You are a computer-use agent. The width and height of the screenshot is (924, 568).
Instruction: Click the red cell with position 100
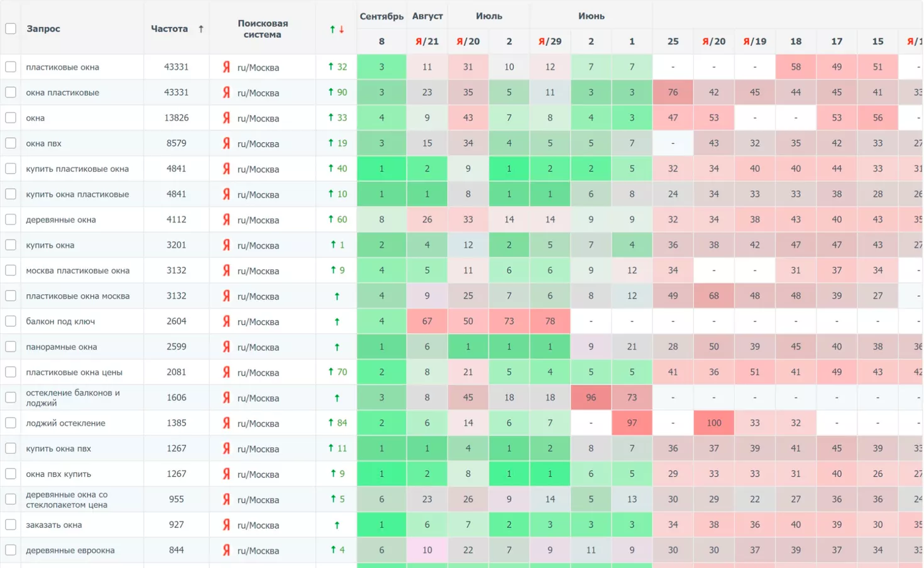(713, 423)
